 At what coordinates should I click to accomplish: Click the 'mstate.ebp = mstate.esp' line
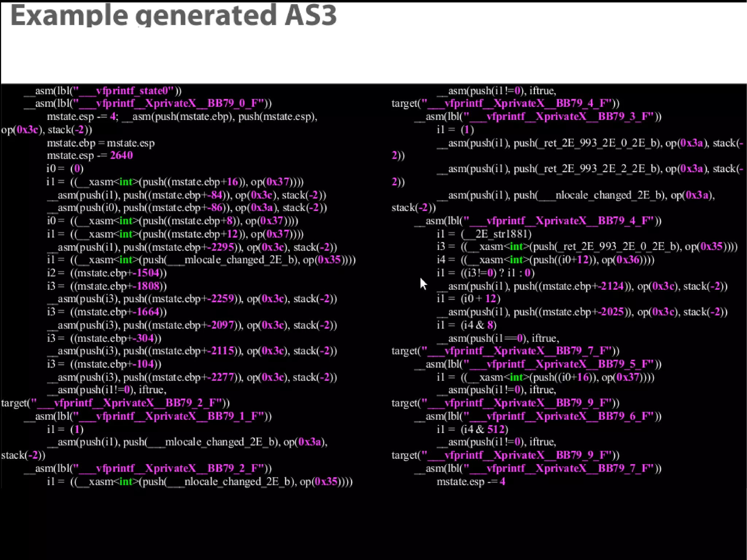coord(101,143)
